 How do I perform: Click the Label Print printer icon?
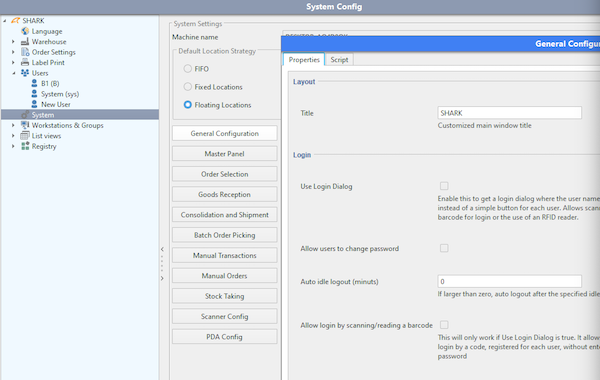25,62
